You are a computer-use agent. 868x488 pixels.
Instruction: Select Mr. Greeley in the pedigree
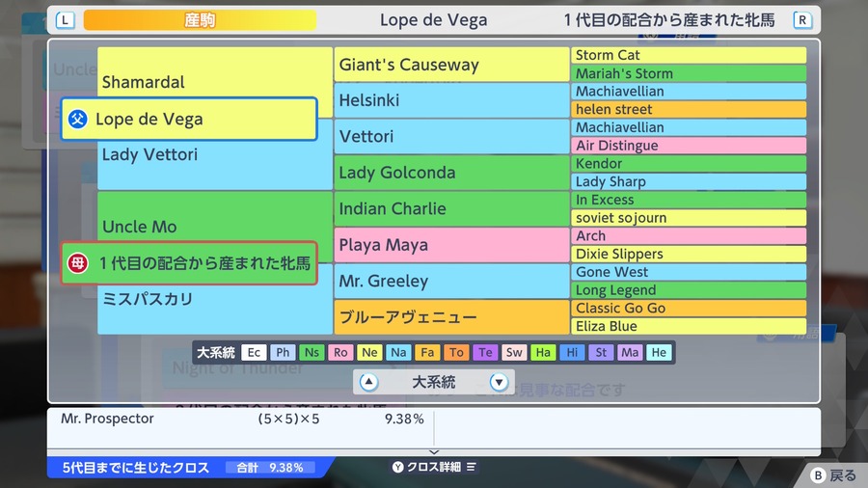[451, 281]
